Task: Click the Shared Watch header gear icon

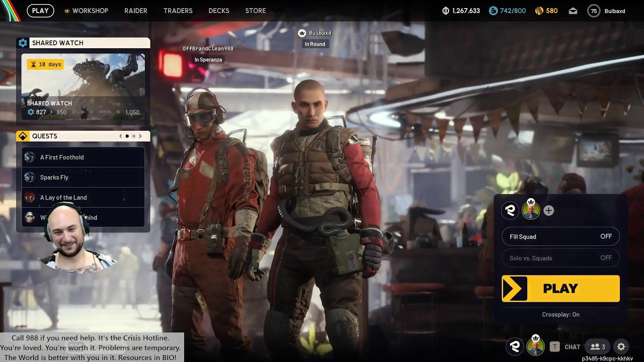Action: click(23, 43)
